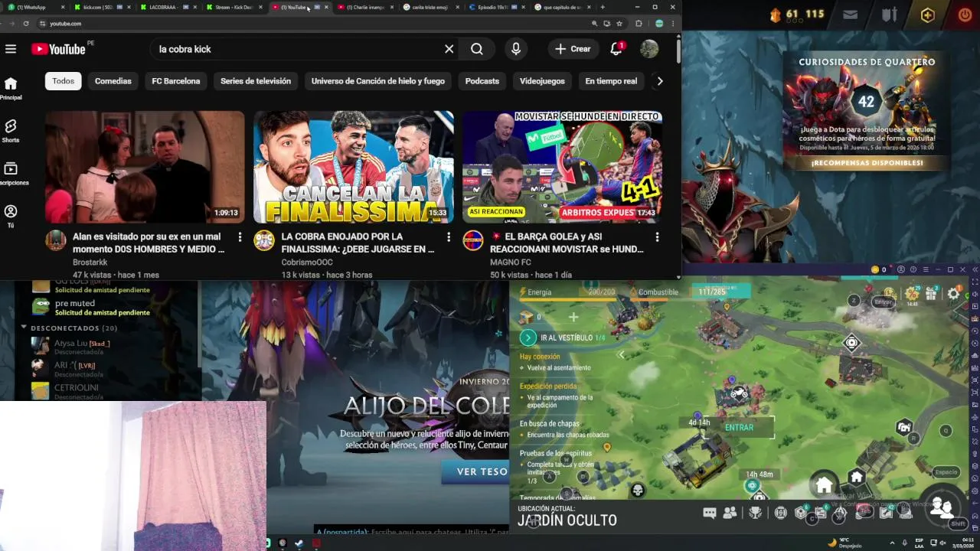Open the CANCELAN LA FINALISSIMA thumbnail
The width and height of the screenshot is (980, 551).
pos(354,167)
